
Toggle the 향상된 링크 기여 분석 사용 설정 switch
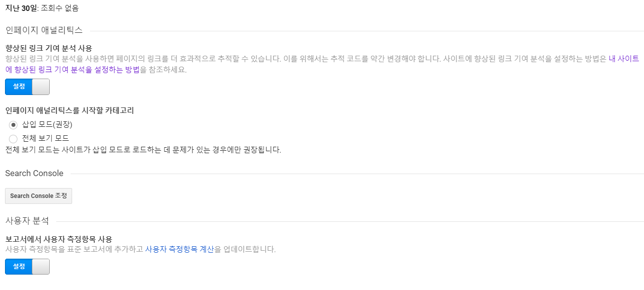[27, 87]
